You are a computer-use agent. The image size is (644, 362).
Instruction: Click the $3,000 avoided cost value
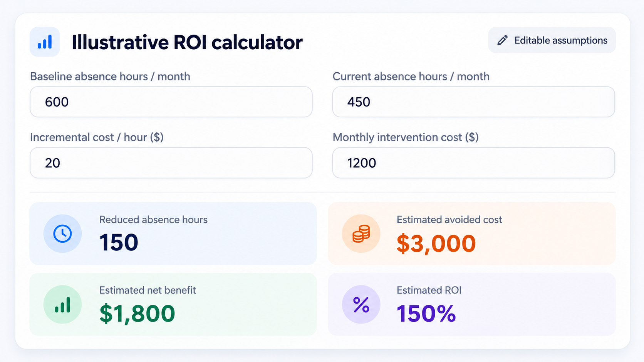click(436, 244)
